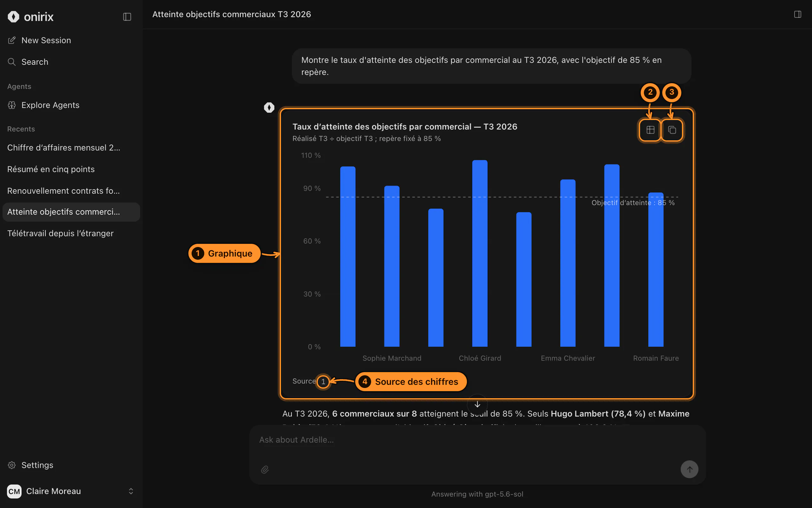812x508 pixels.
Task: Click the 'Hugo Lambert (78,4 %)' text
Action: click(598, 414)
